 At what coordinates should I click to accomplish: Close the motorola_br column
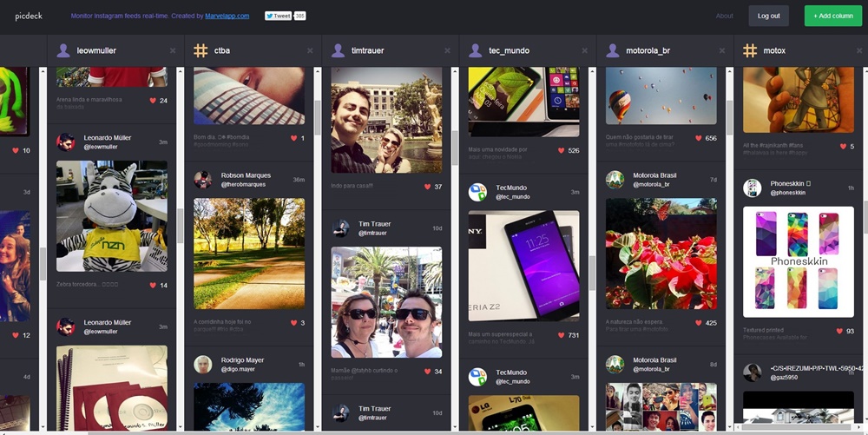[x=721, y=50]
